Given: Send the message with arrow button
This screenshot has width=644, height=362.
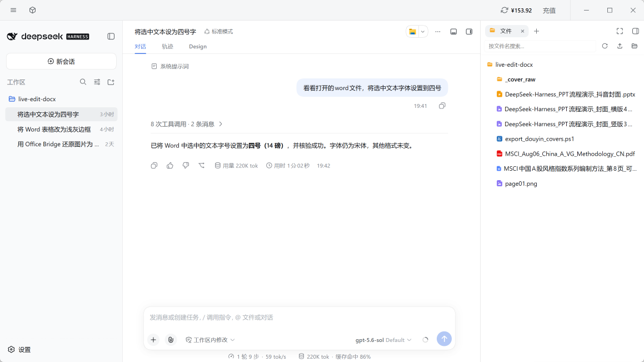Looking at the screenshot, I should pyautogui.click(x=444, y=339).
